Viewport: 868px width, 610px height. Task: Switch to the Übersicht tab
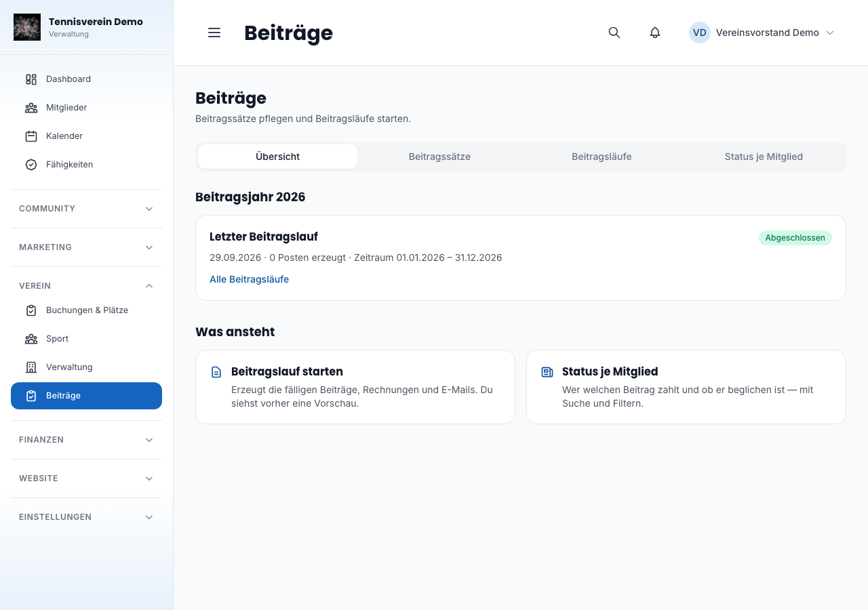278,157
